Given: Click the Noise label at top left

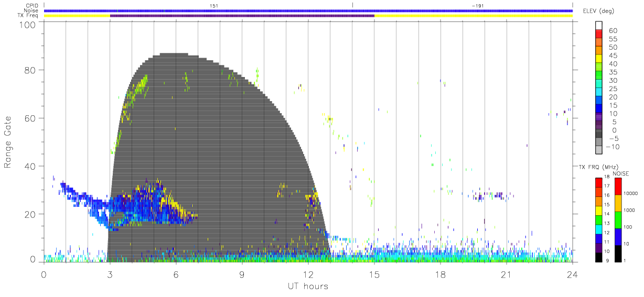Looking at the screenshot, I should (x=31, y=10).
